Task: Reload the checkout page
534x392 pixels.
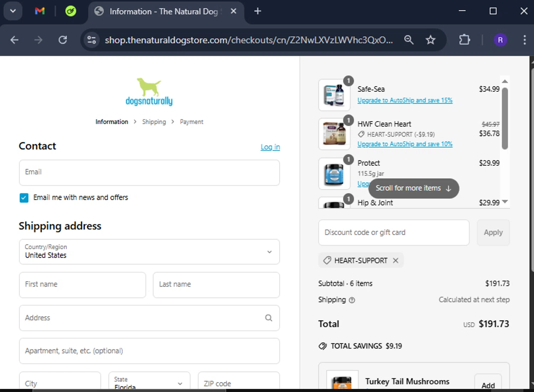Action: click(63, 40)
